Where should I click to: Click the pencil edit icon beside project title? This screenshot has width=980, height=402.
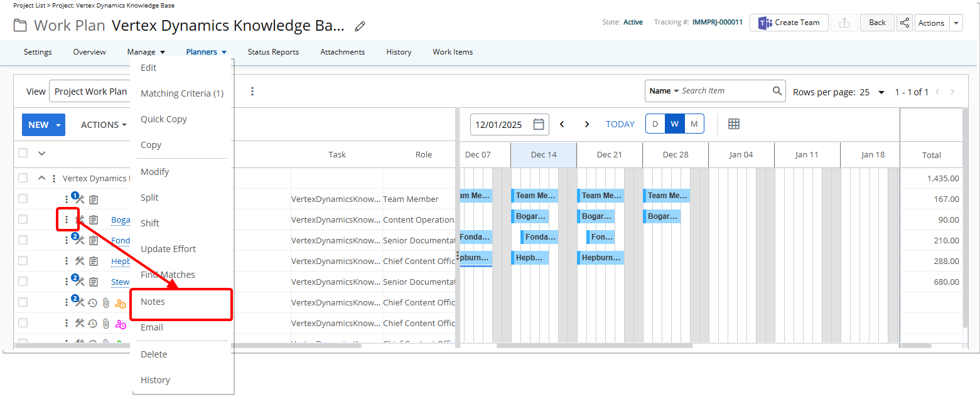coord(360,26)
